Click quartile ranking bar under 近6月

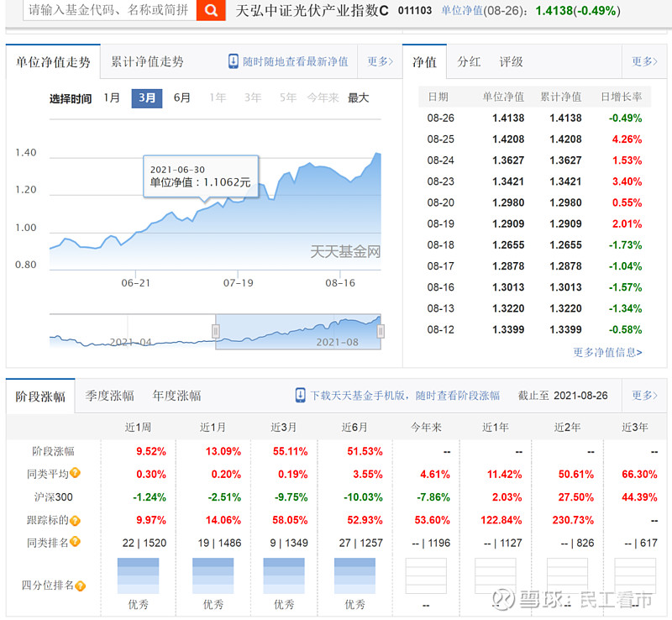click(354, 575)
